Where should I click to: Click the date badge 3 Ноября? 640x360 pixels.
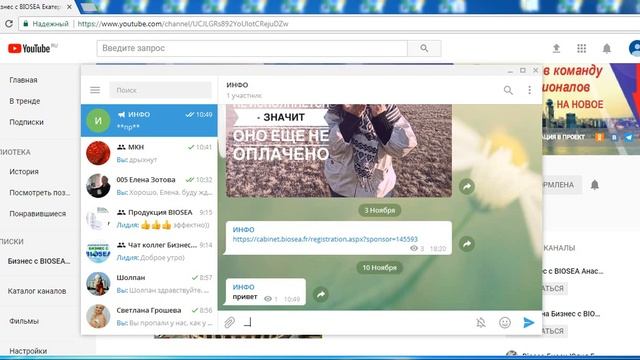(x=380, y=210)
